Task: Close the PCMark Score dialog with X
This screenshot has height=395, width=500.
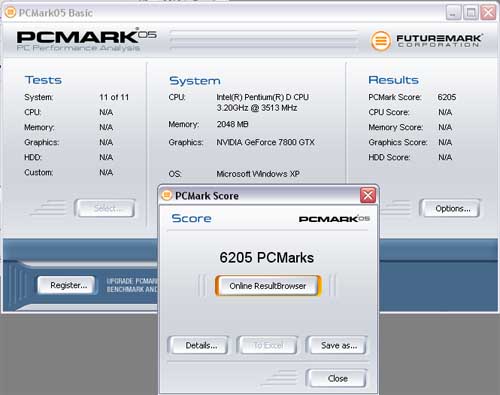Action: pos(368,195)
